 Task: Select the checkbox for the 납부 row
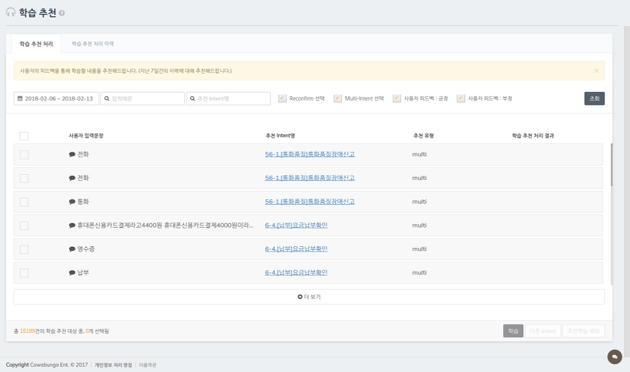(x=24, y=273)
